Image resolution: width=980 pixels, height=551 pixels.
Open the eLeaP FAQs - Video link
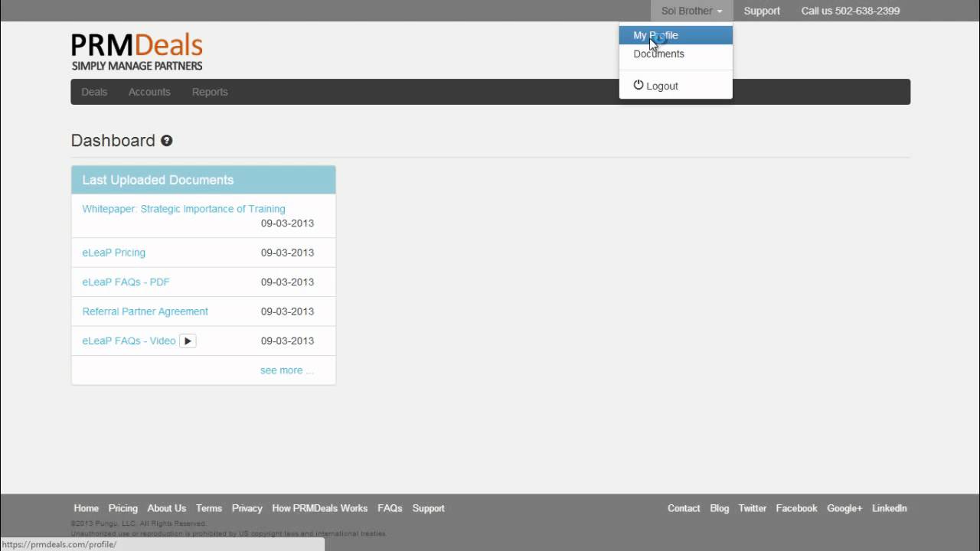coord(129,341)
